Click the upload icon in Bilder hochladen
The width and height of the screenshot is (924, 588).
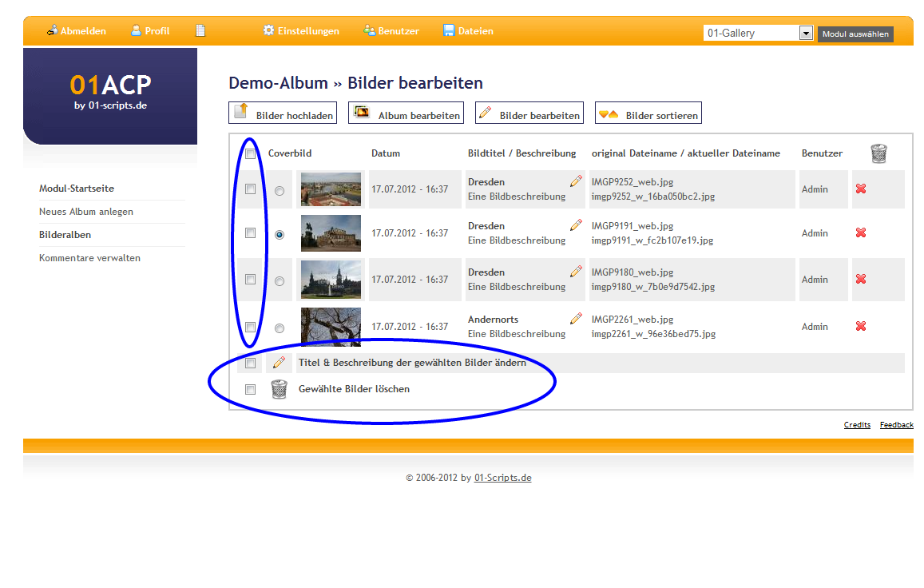pos(241,111)
